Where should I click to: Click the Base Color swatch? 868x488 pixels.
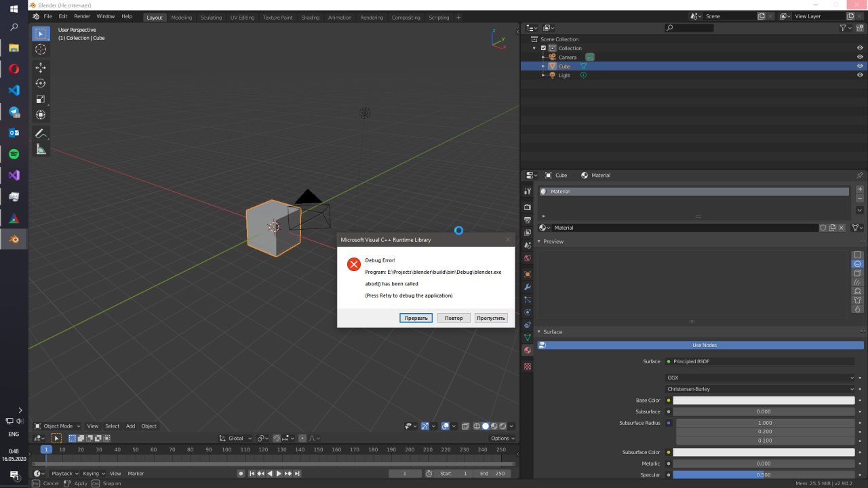[764, 401]
